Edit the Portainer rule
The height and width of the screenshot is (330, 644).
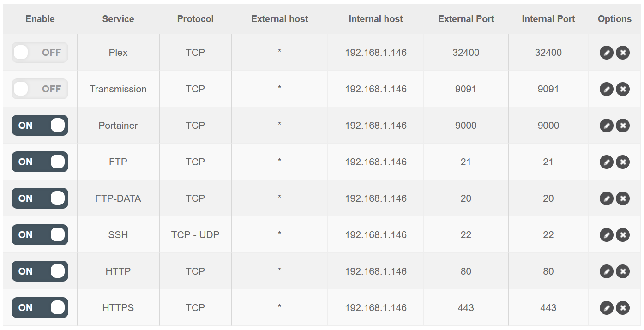click(x=606, y=126)
